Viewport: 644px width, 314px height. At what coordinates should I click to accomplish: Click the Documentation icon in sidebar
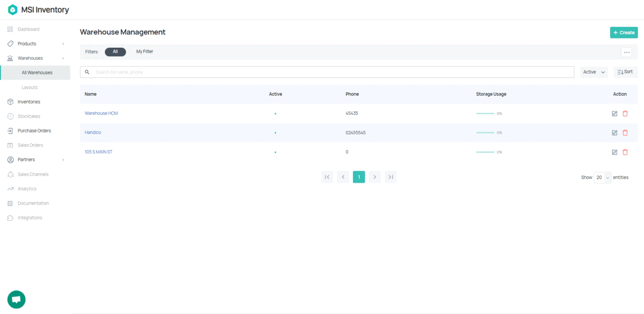pyautogui.click(x=10, y=203)
